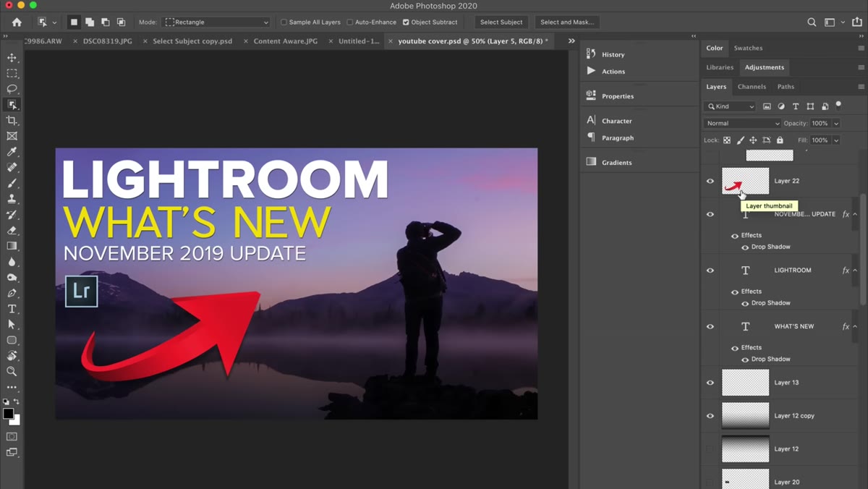This screenshot has width=868, height=489.
Task: Select the Pen tool
Action: 12,293
